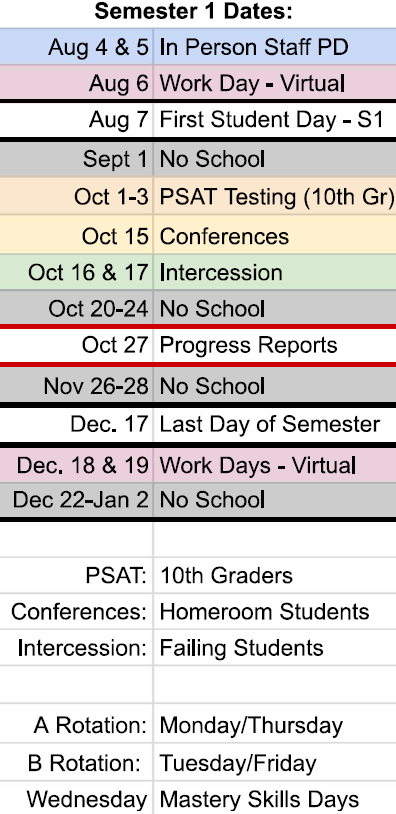
Task: Click the 'Sept 1' date cell
Action: pyautogui.click(x=76, y=159)
